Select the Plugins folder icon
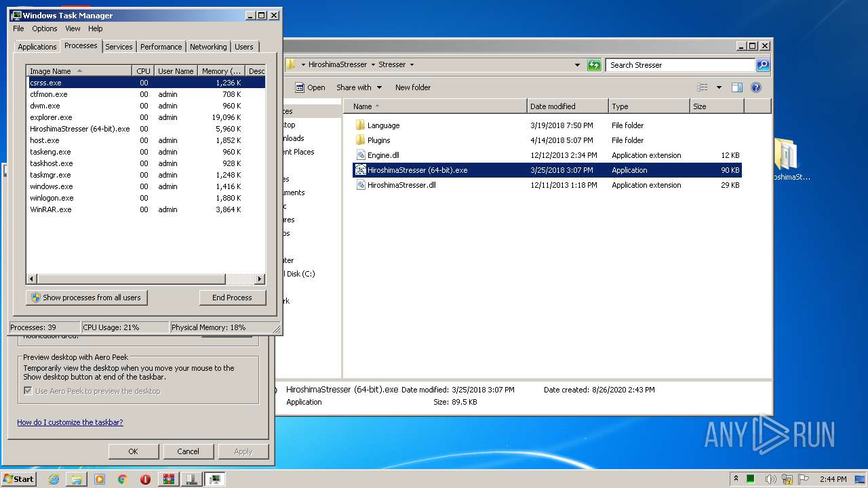Screen dimensions: 868x488 [360, 140]
